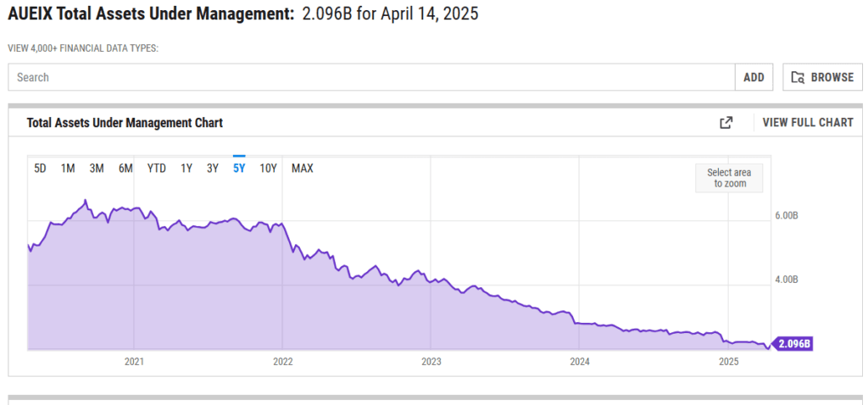Open VIEW FULL CHART link

pyautogui.click(x=808, y=123)
